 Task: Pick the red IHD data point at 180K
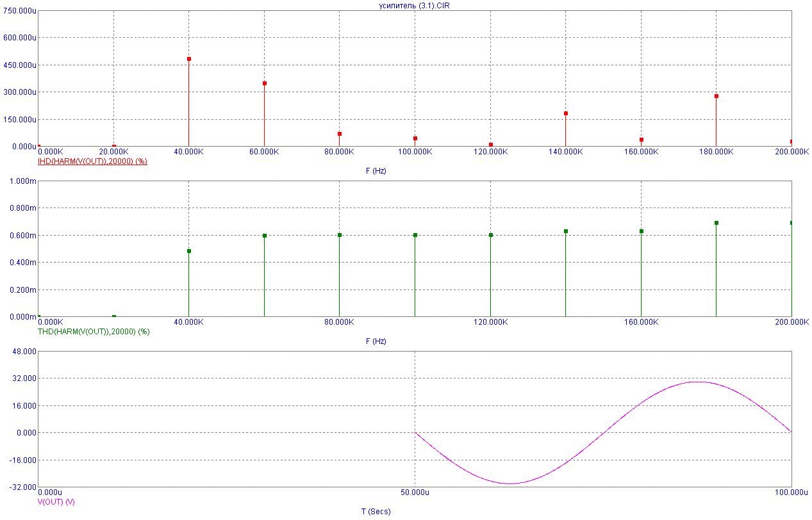click(x=717, y=96)
